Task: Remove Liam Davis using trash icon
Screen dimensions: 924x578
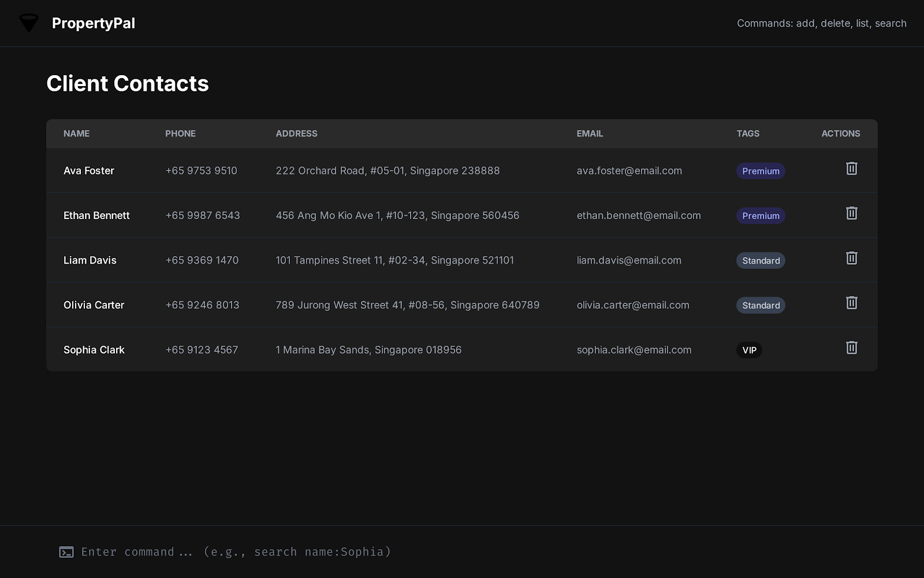Action: coord(851,258)
